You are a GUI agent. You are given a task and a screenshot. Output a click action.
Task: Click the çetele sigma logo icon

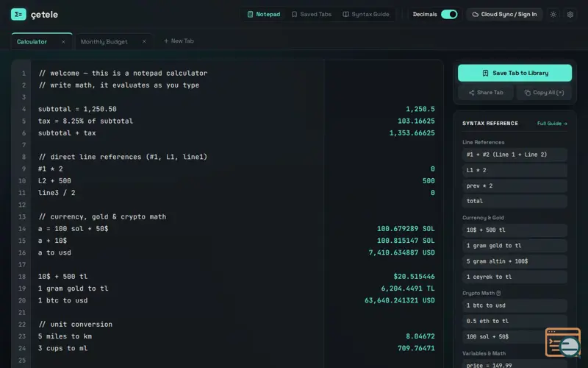(18, 14)
